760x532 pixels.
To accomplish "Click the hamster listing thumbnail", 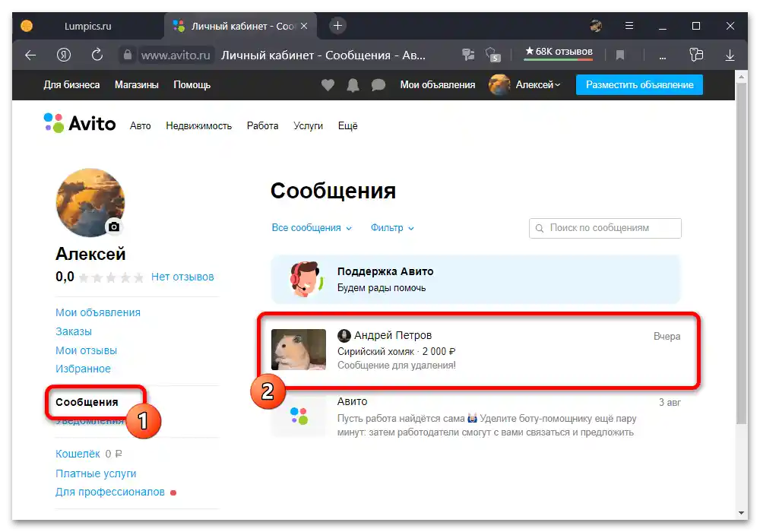I will tap(299, 350).
